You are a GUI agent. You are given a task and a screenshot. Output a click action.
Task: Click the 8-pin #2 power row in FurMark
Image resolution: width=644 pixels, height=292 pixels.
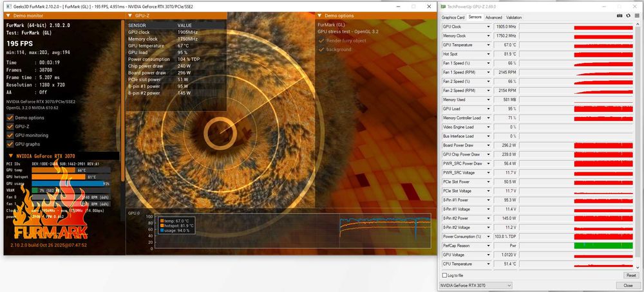176,93
